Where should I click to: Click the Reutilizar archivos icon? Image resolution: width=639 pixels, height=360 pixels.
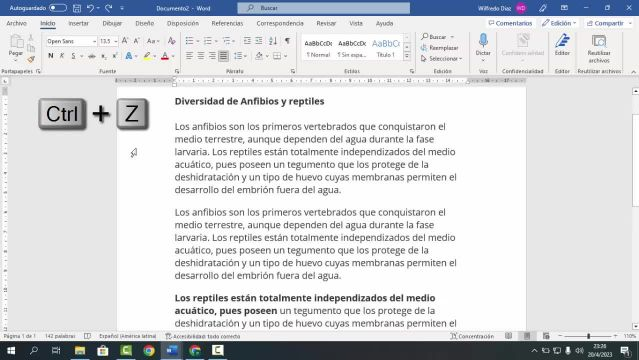click(x=599, y=41)
